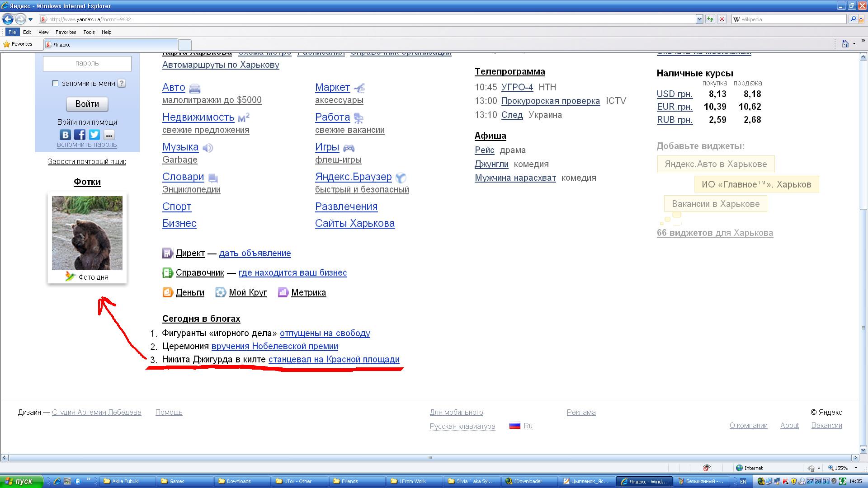Image resolution: width=868 pixels, height=488 pixels.
Task: Add the Вакансии в Харькове widget
Action: tap(716, 204)
